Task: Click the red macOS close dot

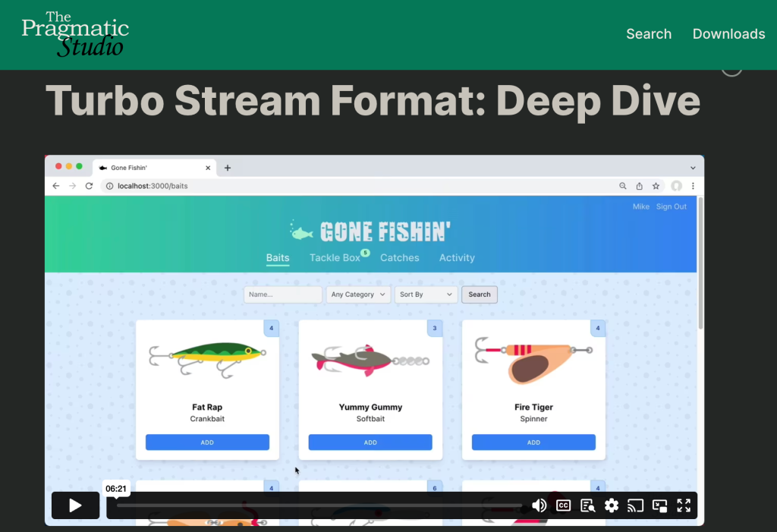Action: [x=58, y=166]
